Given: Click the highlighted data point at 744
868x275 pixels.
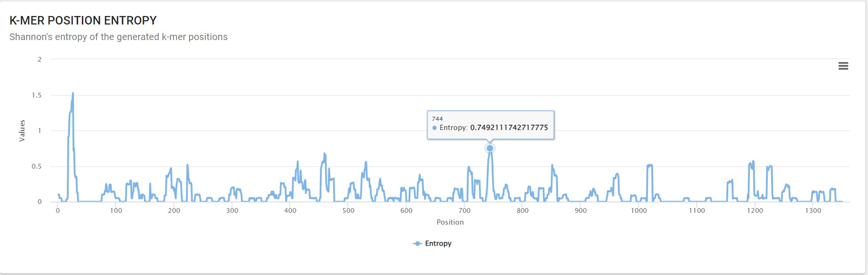Looking at the screenshot, I should click(490, 148).
